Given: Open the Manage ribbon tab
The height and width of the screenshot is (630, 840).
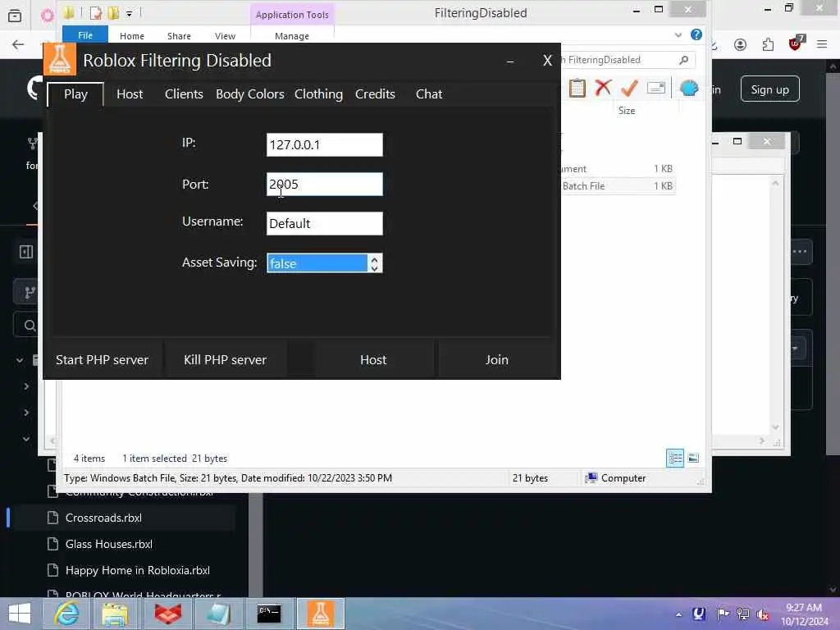Looking at the screenshot, I should pos(292,36).
